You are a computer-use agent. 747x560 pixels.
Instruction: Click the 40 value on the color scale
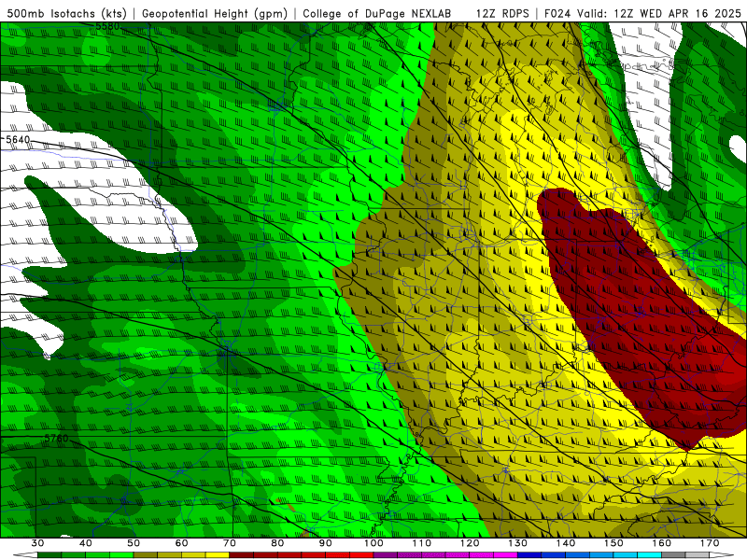click(x=85, y=543)
